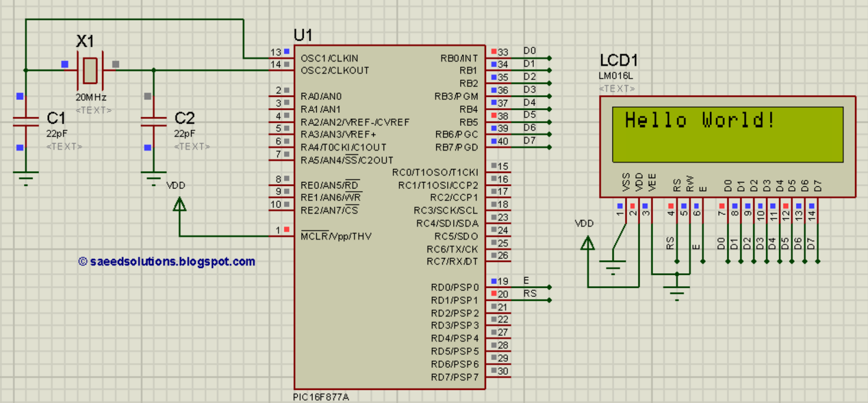Select the ground symbol below C1
This screenshot has width=868, height=403.
25,179
